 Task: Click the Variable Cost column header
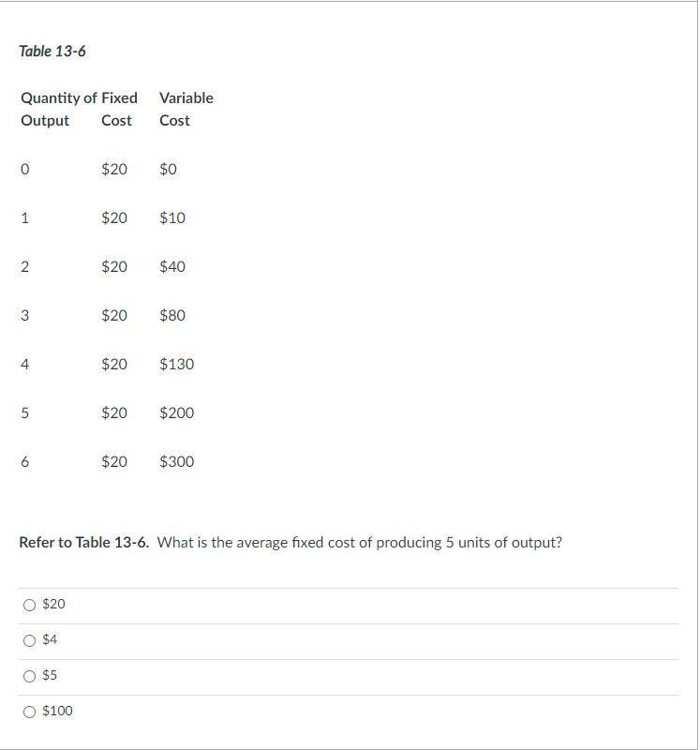(x=185, y=109)
